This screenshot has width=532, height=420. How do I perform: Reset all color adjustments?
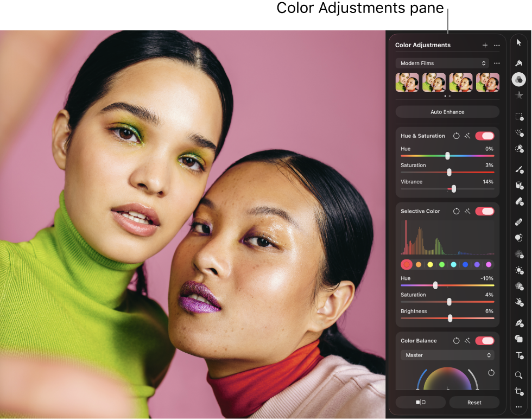point(474,402)
